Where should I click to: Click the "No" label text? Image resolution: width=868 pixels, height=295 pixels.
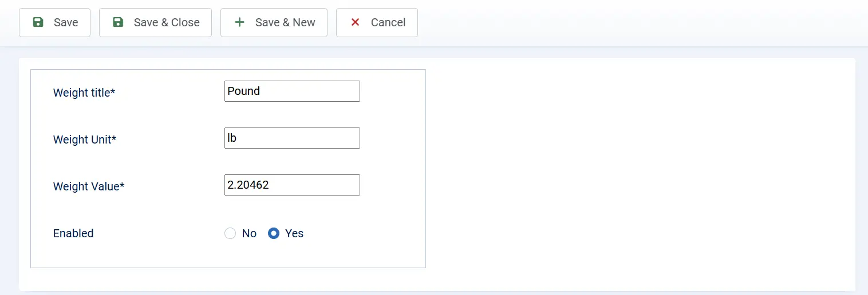click(249, 233)
